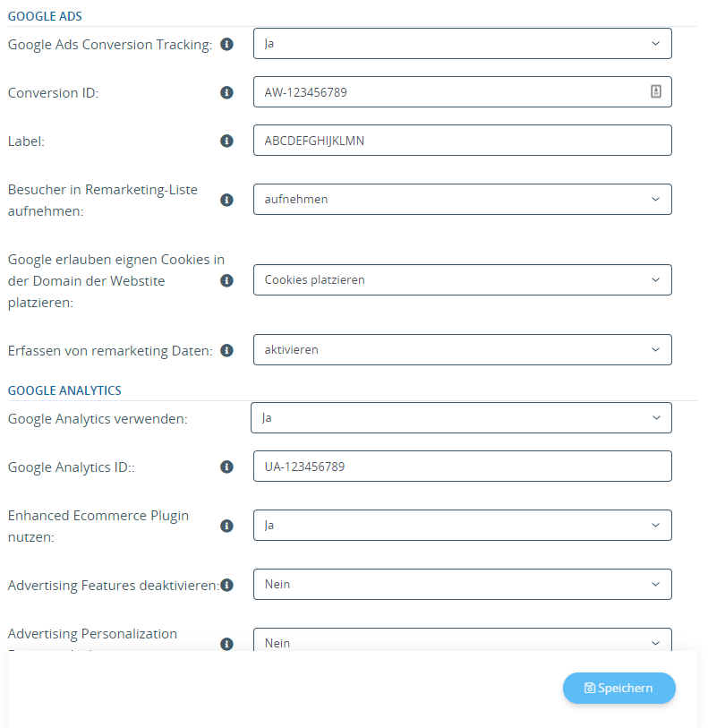Click the info icon beside Advertising Features deaktivieren

coord(226,585)
